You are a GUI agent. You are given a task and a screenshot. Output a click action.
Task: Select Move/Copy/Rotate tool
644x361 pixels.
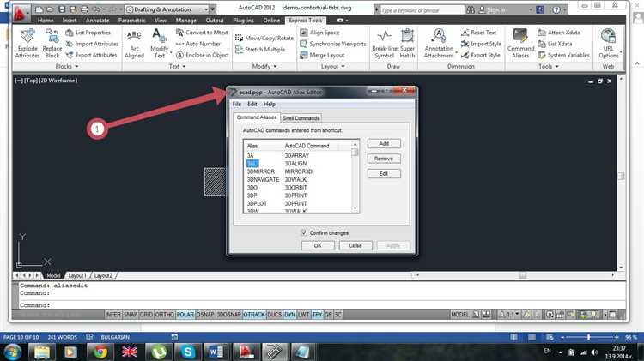click(x=264, y=38)
